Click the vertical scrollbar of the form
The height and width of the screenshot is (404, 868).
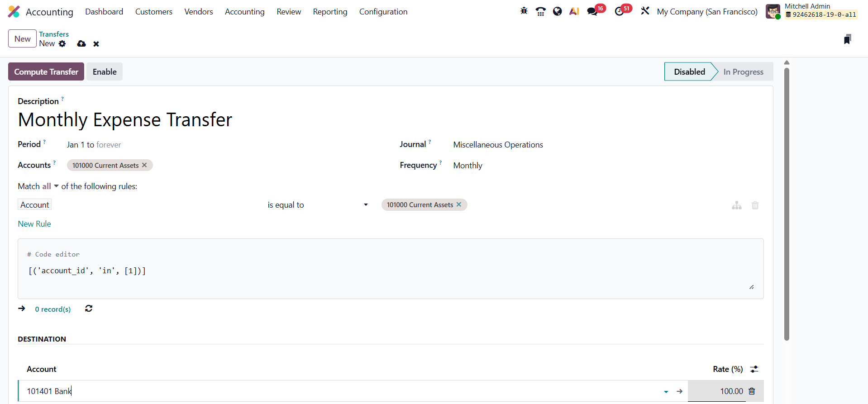click(787, 204)
